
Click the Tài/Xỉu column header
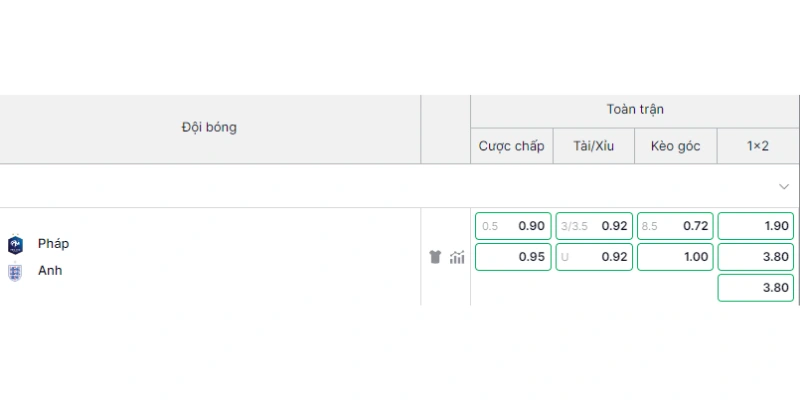[x=594, y=146]
